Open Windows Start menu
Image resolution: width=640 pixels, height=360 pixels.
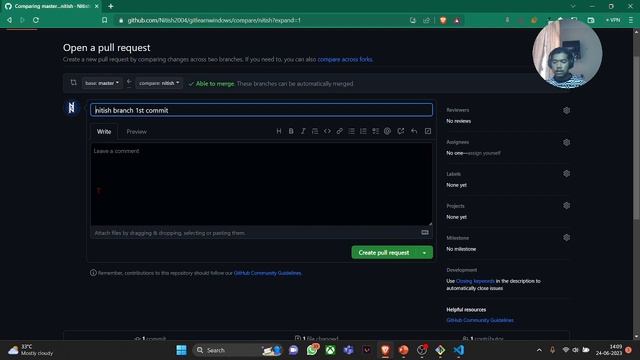[x=181, y=350]
